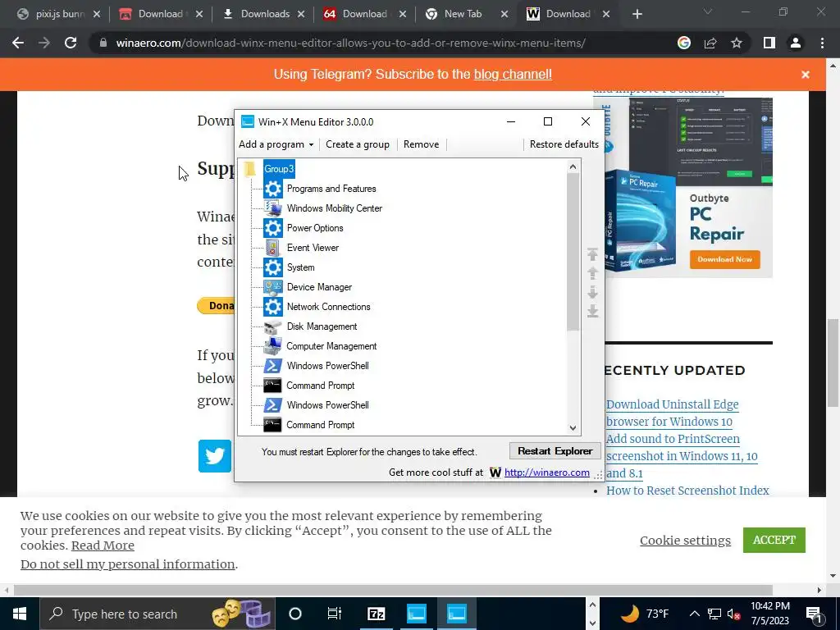Click the menu list scroll-down arrow
840x630 pixels.
(573, 427)
